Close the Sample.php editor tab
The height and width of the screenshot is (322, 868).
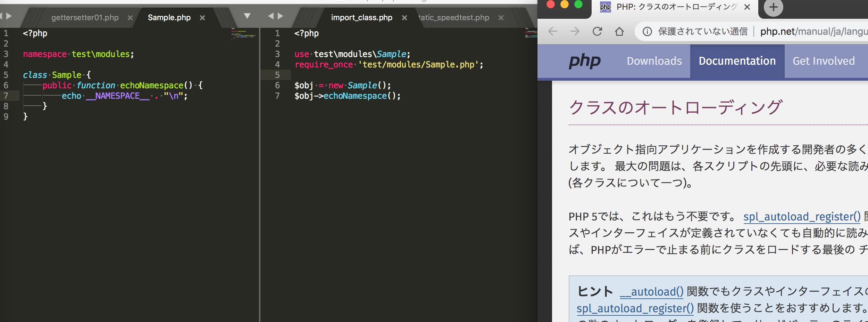point(202,18)
